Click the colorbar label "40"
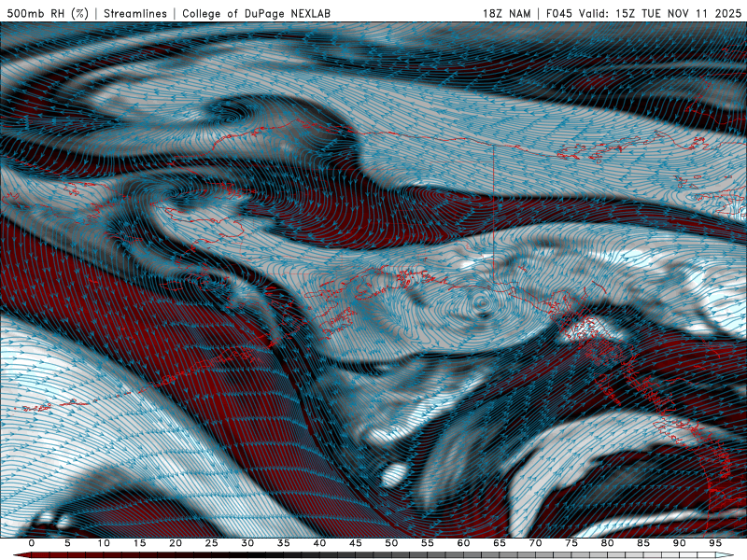This screenshot has height=560, width=747. 319,543
